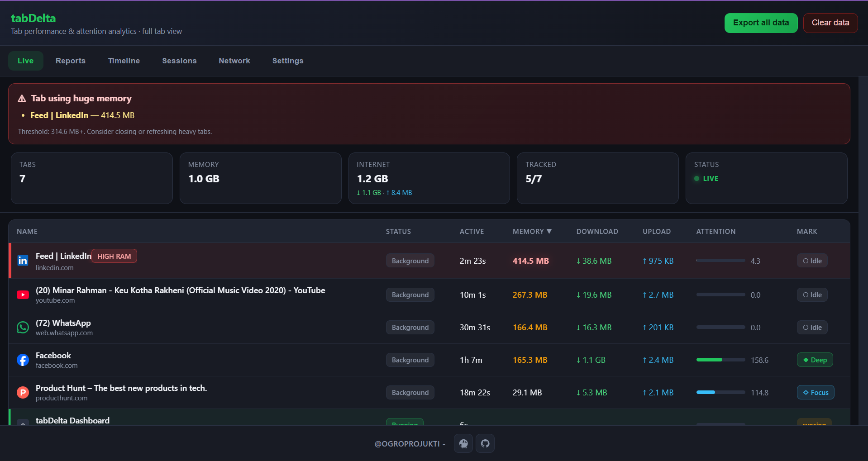
Task: Click the 267.3 MB memory value
Action: coord(530,295)
